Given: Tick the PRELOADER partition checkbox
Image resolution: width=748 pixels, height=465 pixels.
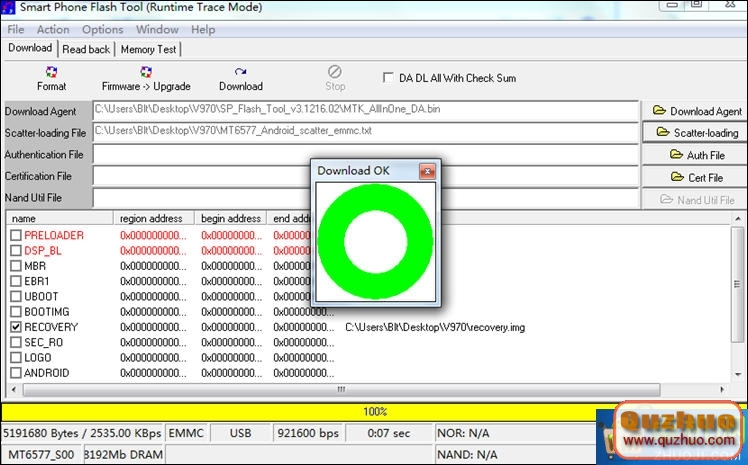Looking at the screenshot, I should (x=16, y=235).
